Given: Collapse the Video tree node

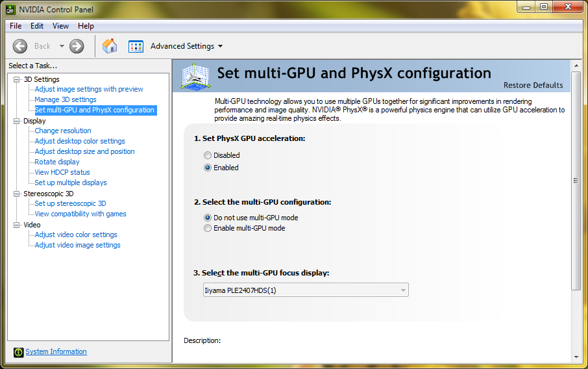Looking at the screenshot, I should coord(16,225).
